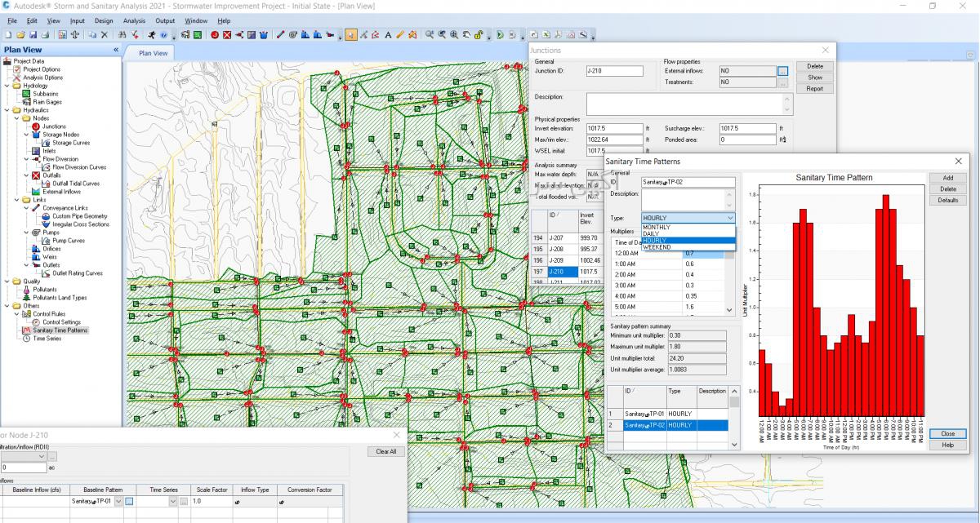Click the External inflows ellipsis button
980x523 pixels.
[782, 71]
